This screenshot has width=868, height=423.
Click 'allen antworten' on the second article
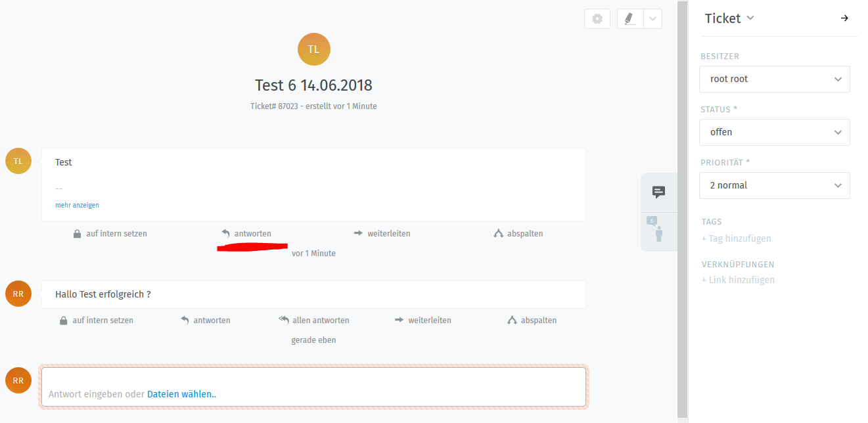pyautogui.click(x=321, y=321)
